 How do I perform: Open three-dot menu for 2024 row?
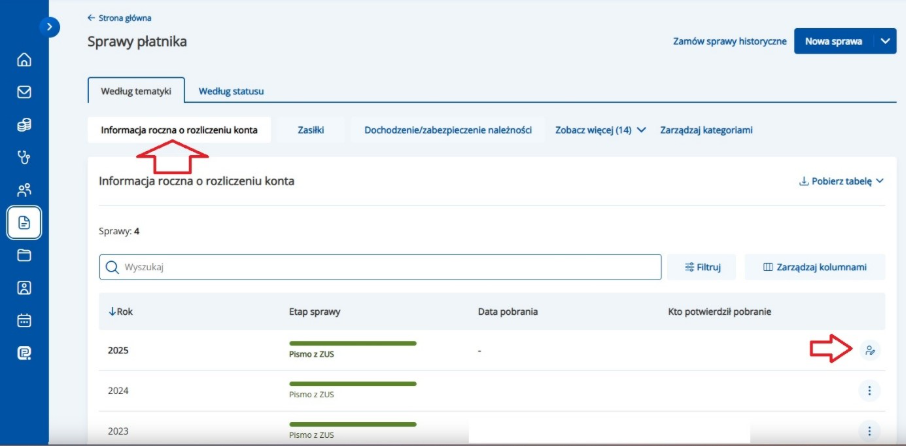[x=869, y=391]
